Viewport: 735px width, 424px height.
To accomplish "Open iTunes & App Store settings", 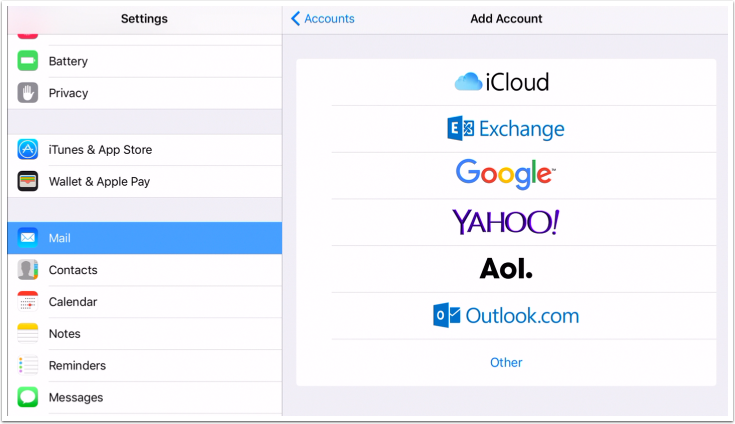I will tap(145, 149).
